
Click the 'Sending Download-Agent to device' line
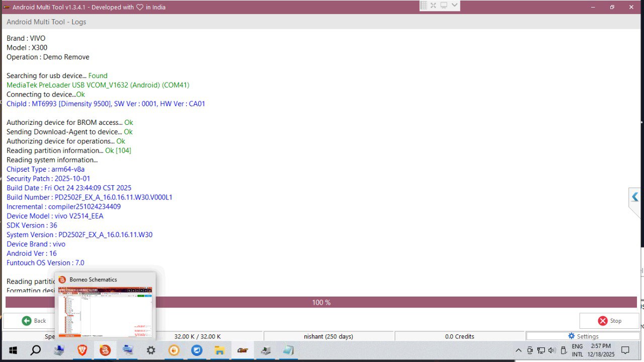pos(69,132)
